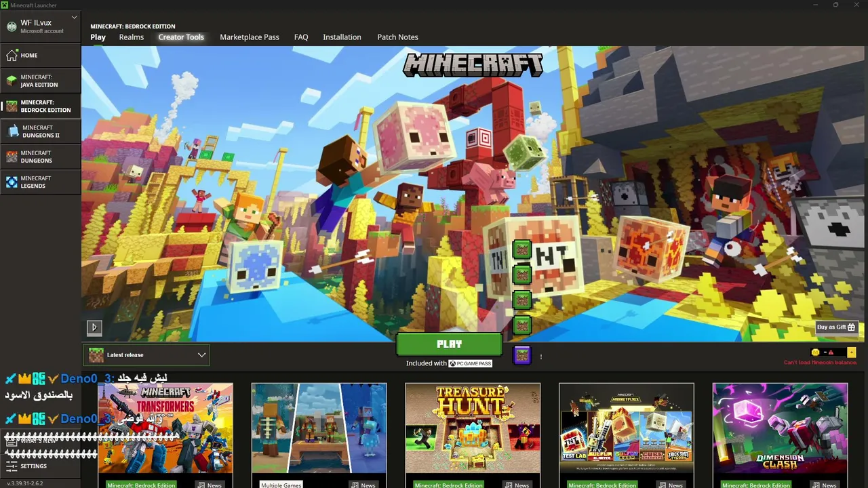Open the Marketplace Test Lab news card thumbnail
The width and height of the screenshot is (868, 488).
coord(627,428)
